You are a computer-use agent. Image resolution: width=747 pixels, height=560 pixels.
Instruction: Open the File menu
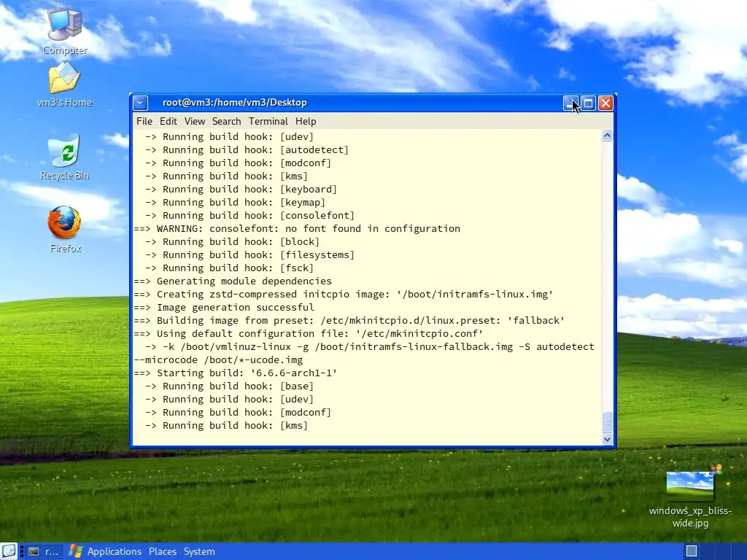144,122
